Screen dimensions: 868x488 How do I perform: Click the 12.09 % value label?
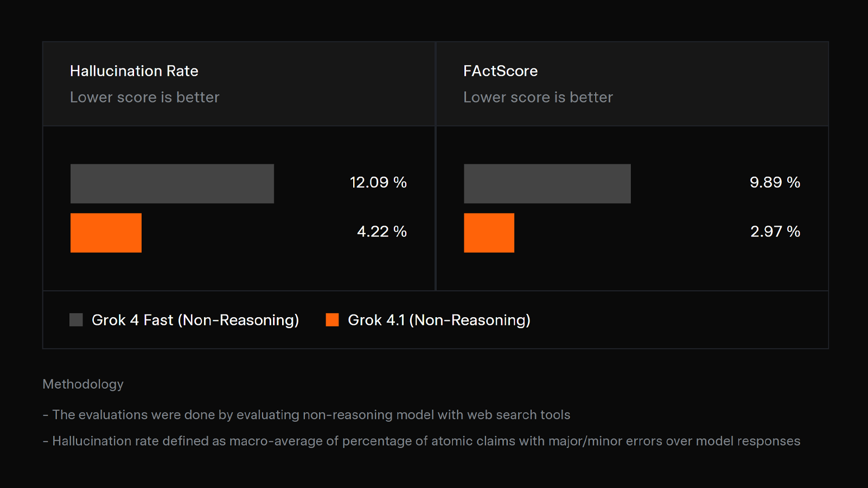point(378,182)
